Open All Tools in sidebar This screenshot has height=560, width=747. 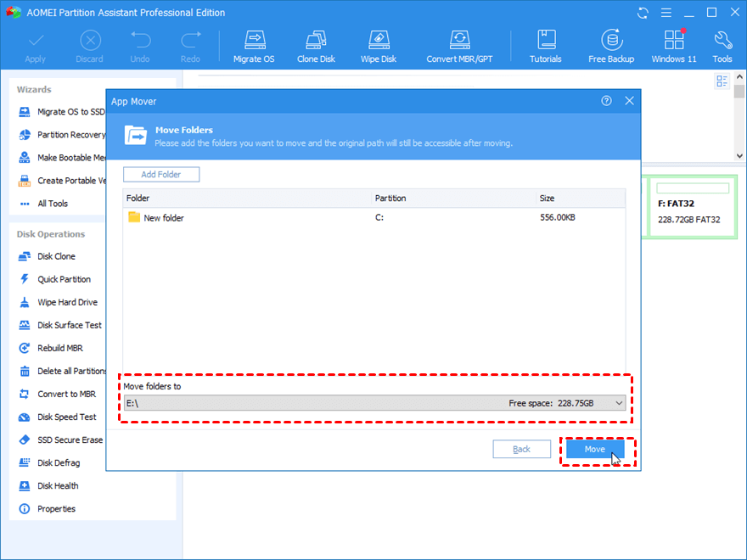(x=43, y=204)
